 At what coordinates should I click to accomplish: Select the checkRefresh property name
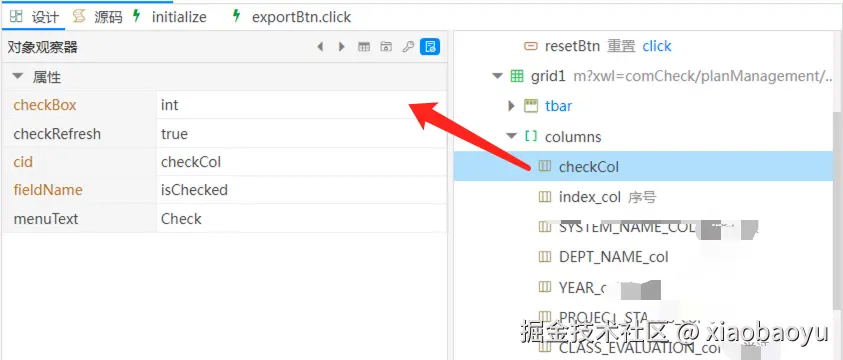point(57,133)
